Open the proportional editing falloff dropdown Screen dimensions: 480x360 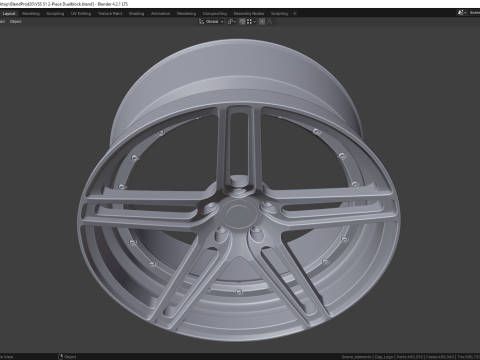point(271,22)
